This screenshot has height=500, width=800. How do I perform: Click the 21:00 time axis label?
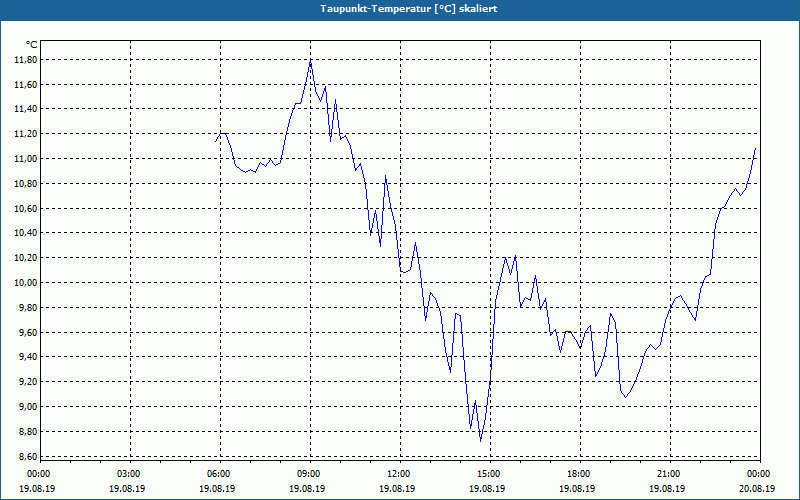click(x=668, y=474)
